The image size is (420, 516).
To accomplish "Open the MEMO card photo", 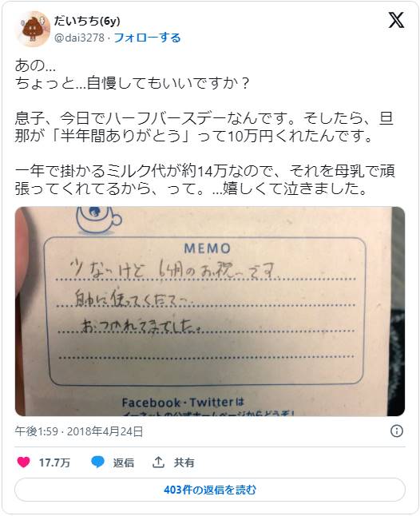I will pyautogui.click(x=210, y=312).
